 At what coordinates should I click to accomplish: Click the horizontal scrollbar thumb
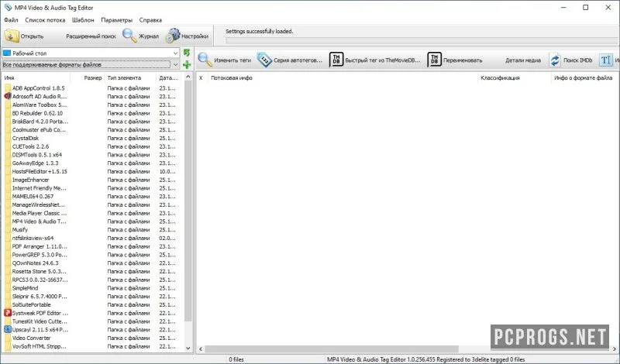pyautogui.click(x=332, y=349)
